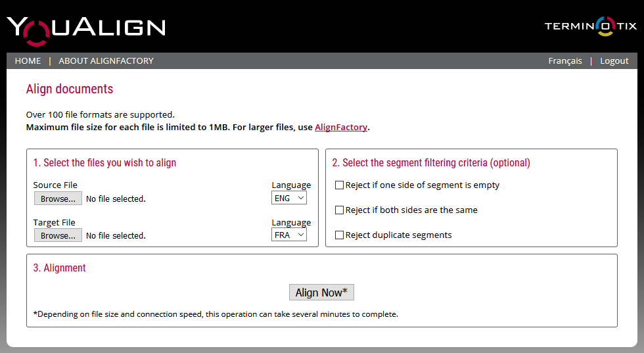Viewport: 644px width, 353px height.
Task: Expand the target Language dropdown showing FRA
Action: (x=288, y=235)
